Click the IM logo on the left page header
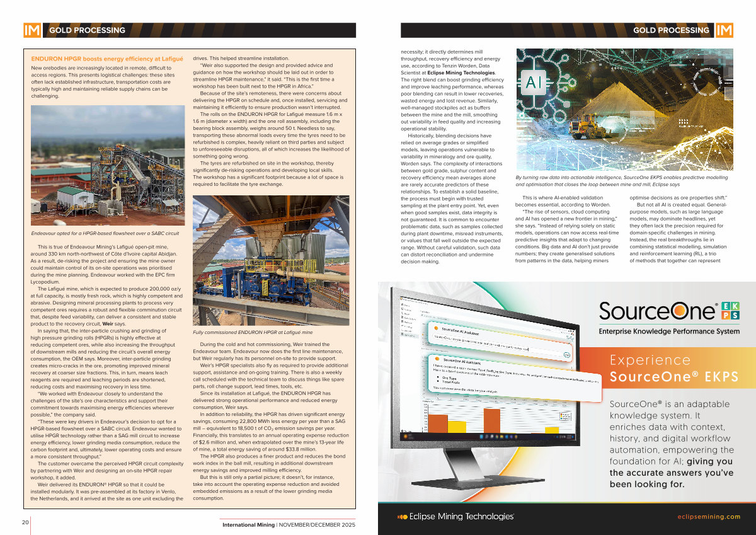The width and height of the screenshot is (756, 535). click(x=31, y=30)
